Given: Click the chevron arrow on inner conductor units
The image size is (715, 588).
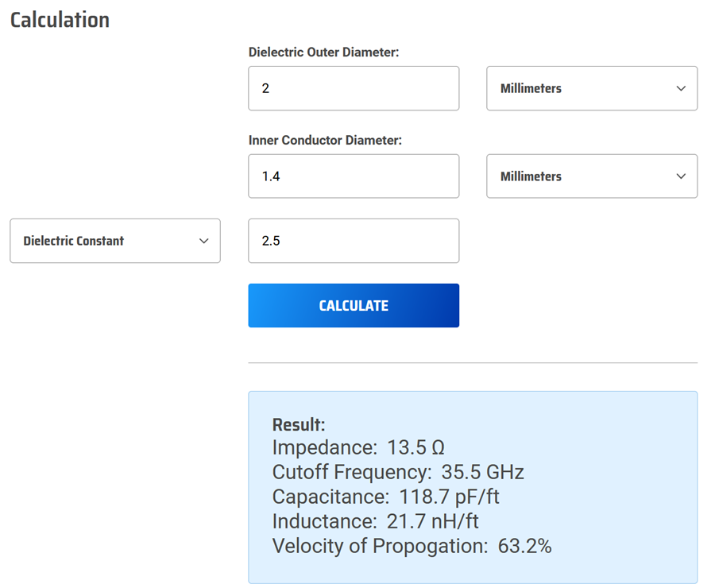Looking at the screenshot, I should click(681, 176).
